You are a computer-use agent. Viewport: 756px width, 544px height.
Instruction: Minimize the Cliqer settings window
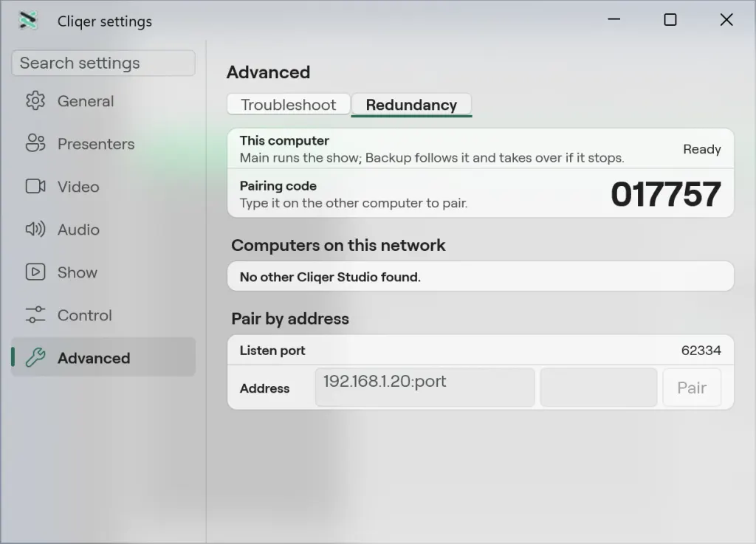614,20
